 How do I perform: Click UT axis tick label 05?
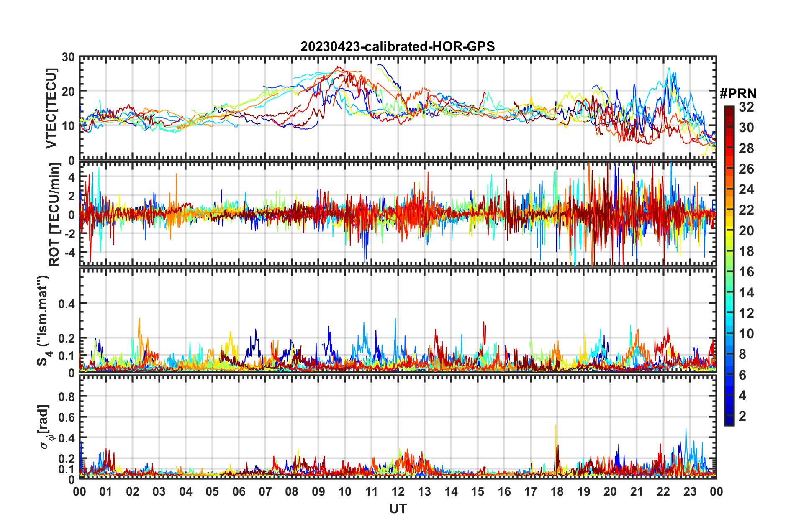pyautogui.click(x=212, y=491)
